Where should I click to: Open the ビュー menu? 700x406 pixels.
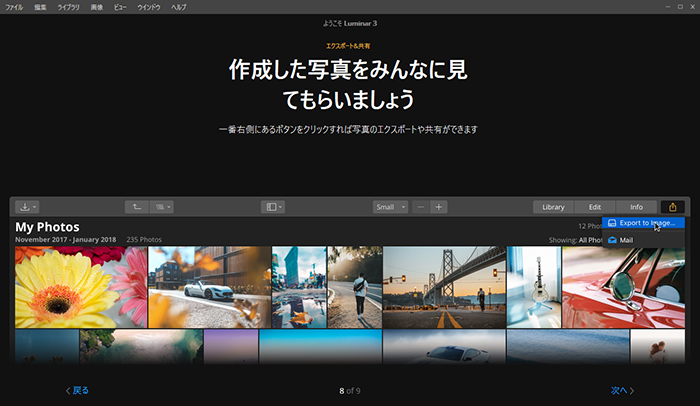coord(120,7)
